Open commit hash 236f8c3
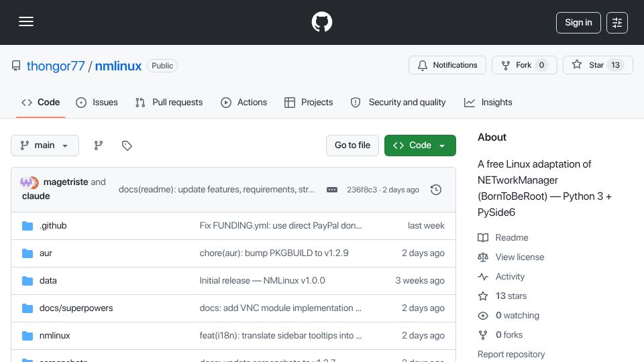 coord(362,190)
